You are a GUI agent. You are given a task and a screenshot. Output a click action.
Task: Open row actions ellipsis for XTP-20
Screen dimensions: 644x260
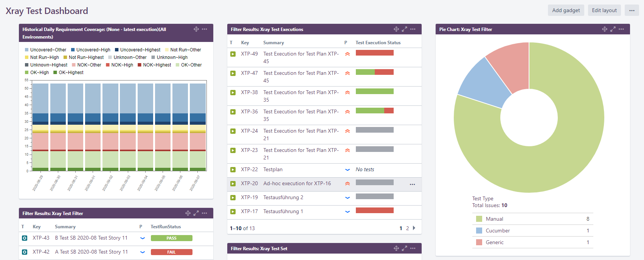pyautogui.click(x=412, y=184)
